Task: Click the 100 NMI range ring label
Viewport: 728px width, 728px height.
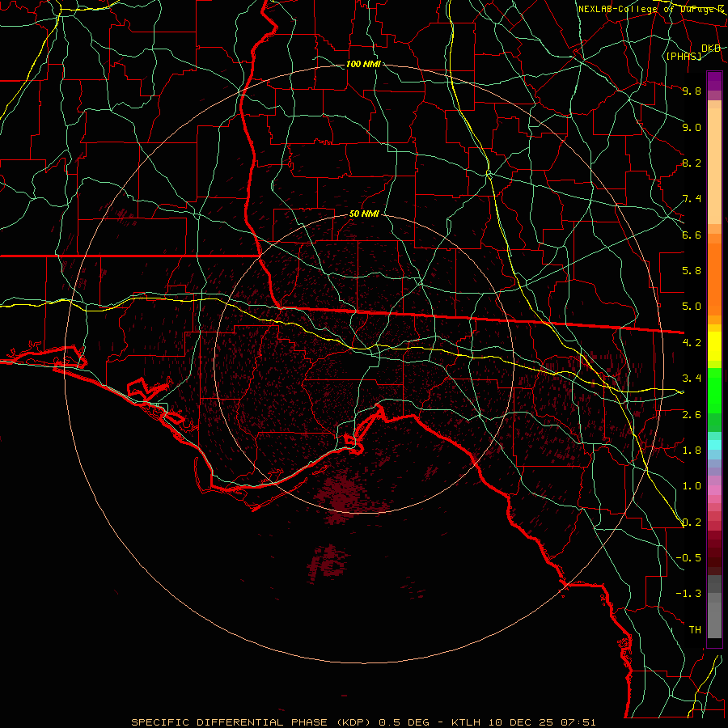Action: coord(363,64)
